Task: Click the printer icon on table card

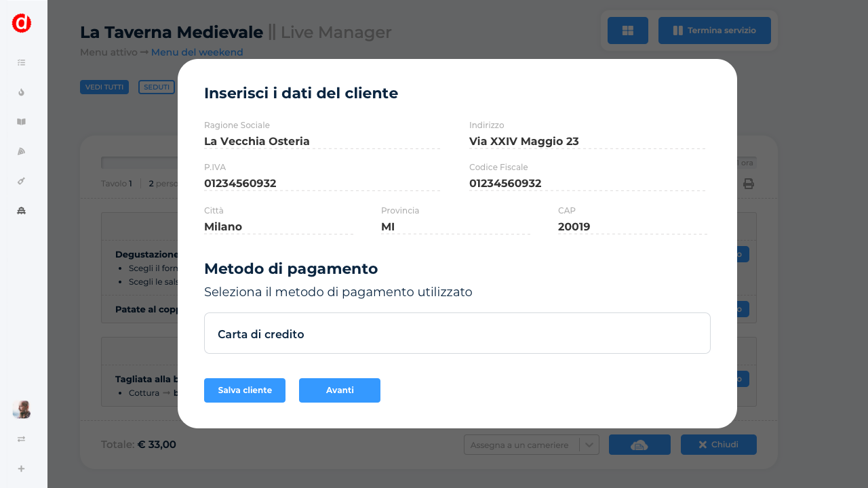Action: click(749, 184)
